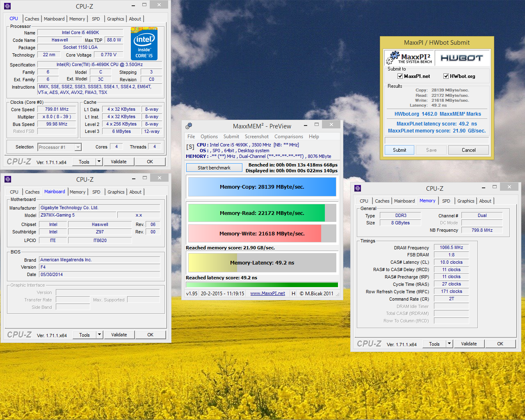
Task: Click the Memory-Latency 49.2 ns bar
Action: [262, 262]
